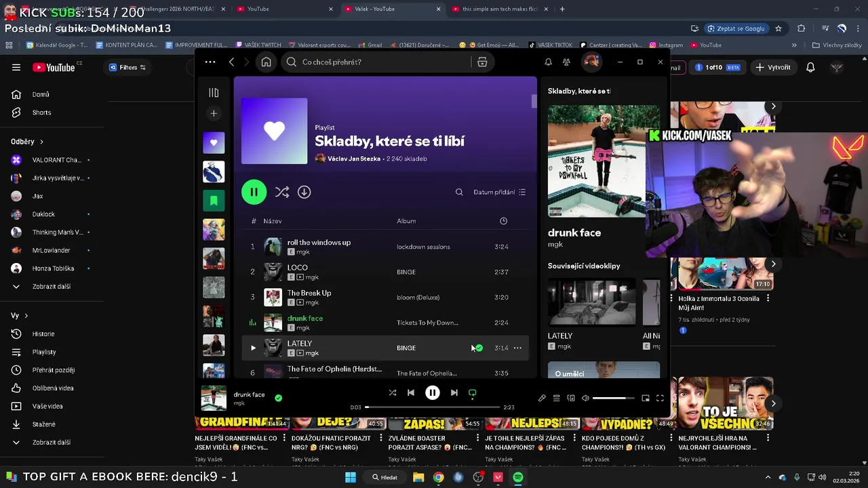This screenshot has width=868, height=488.
Task: Open Spotify miniplayer icon
Action: pos(646,398)
